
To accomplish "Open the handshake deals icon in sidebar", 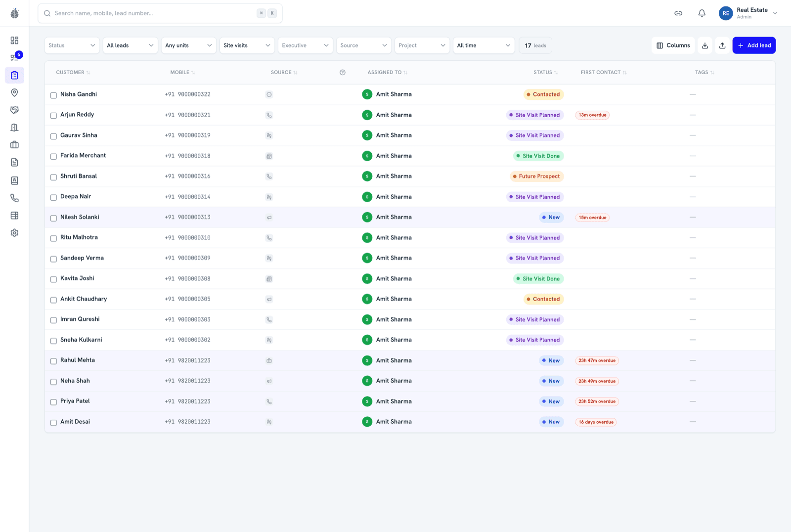I will (x=14, y=110).
